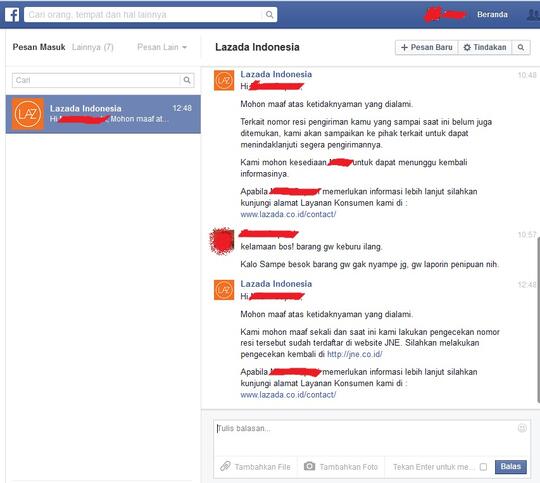Click the Facebook logo icon

click(x=12, y=15)
